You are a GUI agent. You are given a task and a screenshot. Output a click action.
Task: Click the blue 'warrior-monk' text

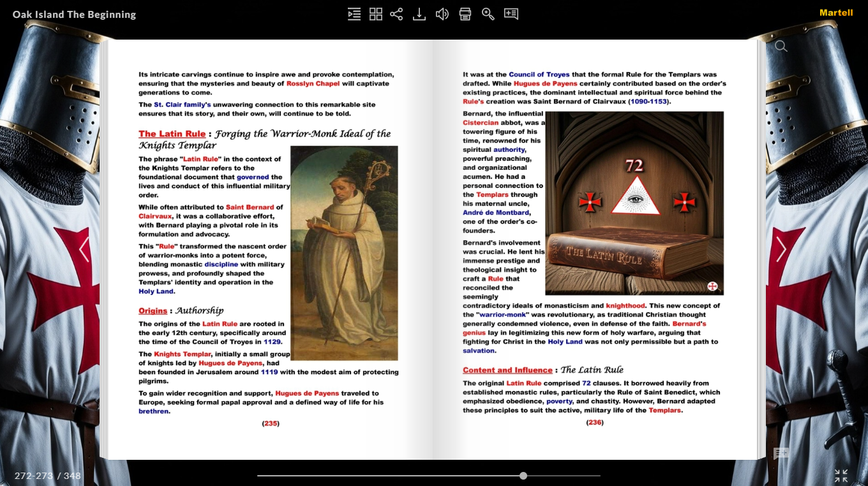503,315
